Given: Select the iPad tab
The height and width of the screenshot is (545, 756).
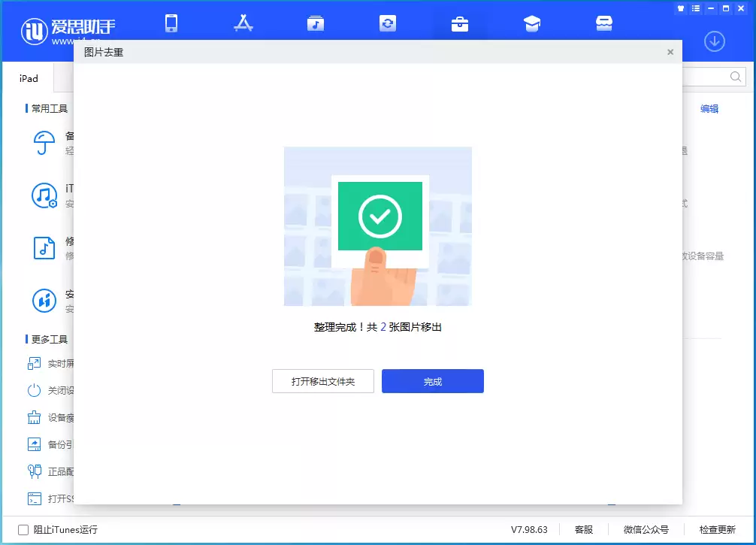Looking at the screenshot, I should tap(29, 79).
